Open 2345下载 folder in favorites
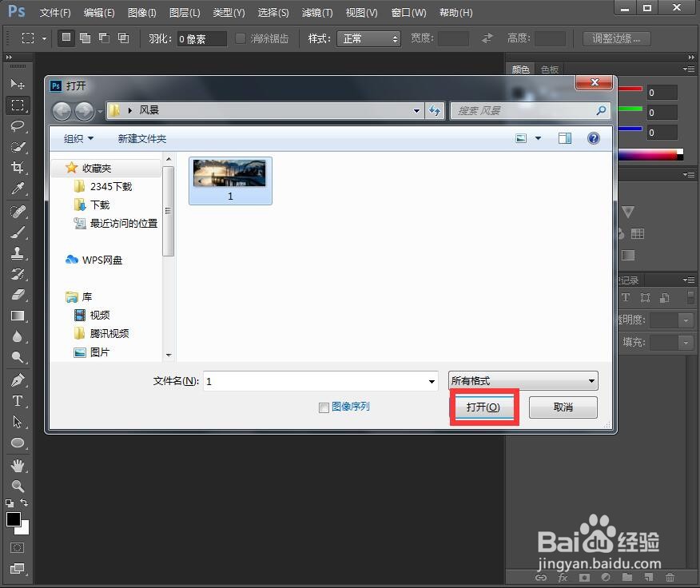This screenshot has height=588, width=700. coord(111,187)
